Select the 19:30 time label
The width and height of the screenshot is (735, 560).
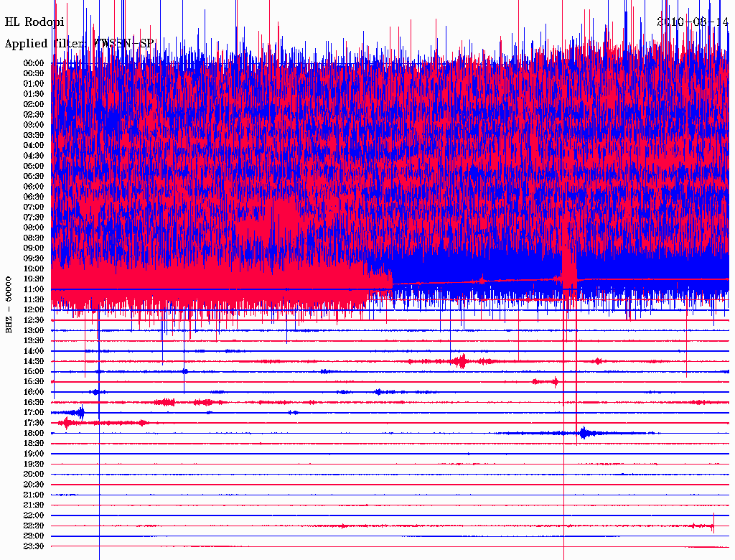tap(34, 464)
